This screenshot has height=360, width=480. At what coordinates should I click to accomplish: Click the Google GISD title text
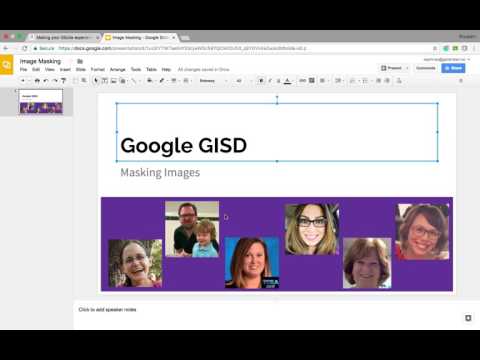tap(184, 146)
